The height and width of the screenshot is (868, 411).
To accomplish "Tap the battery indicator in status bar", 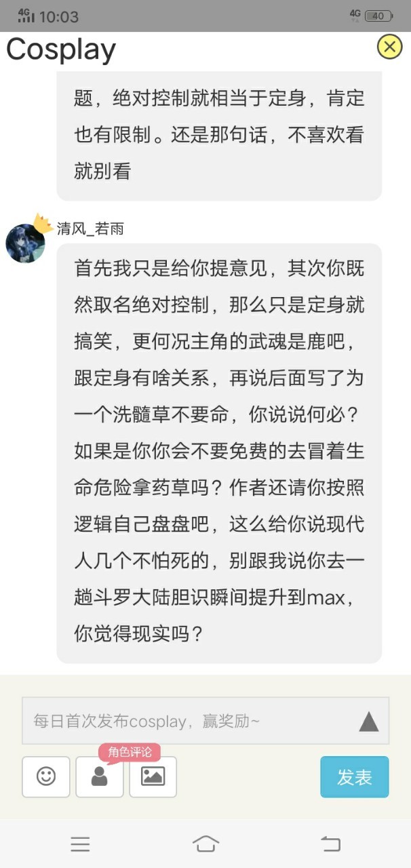I will click(378, 16).
